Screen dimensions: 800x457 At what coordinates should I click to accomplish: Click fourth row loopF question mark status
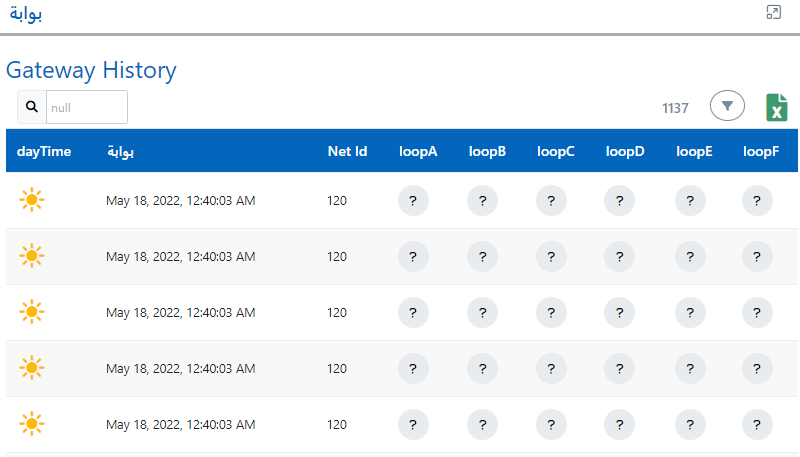pos(757,369)
